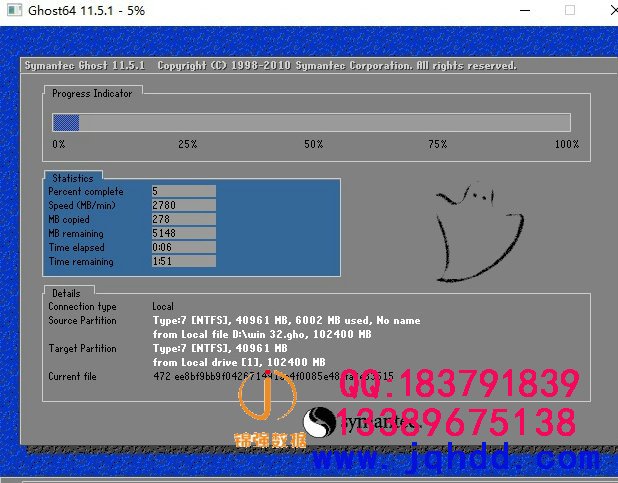Image resolution: width=618 pixels, height=483 pixels.
Task: Click the Time remaining label
Action: [x=81, y=261]
